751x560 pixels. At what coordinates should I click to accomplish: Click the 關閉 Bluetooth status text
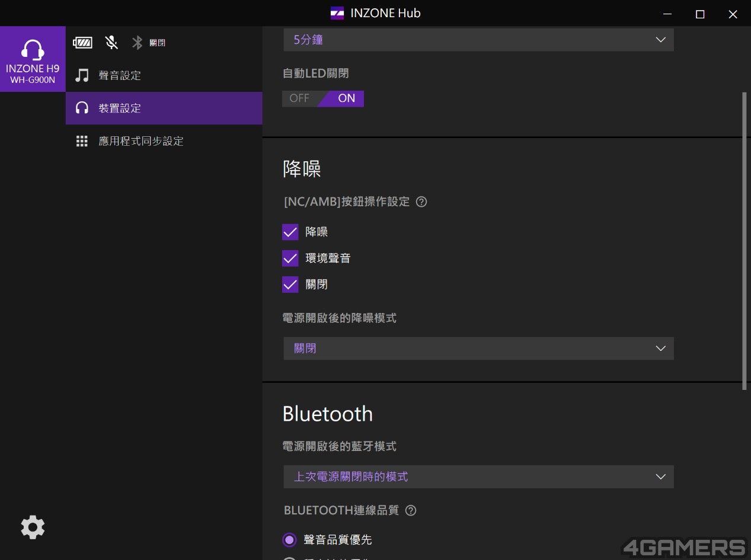click(157, 43)
